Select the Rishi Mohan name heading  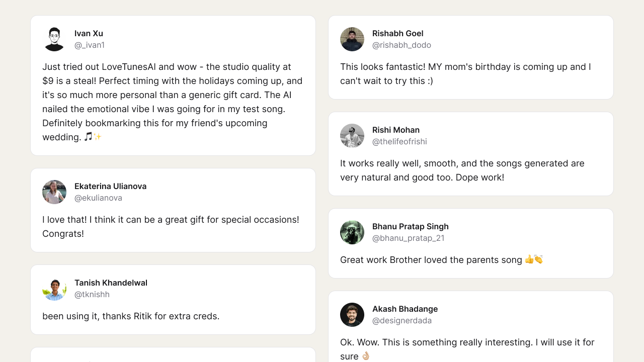(396, 130)
